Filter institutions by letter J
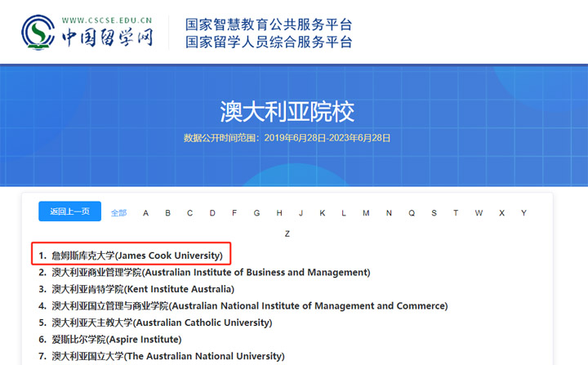 [301, 213]
